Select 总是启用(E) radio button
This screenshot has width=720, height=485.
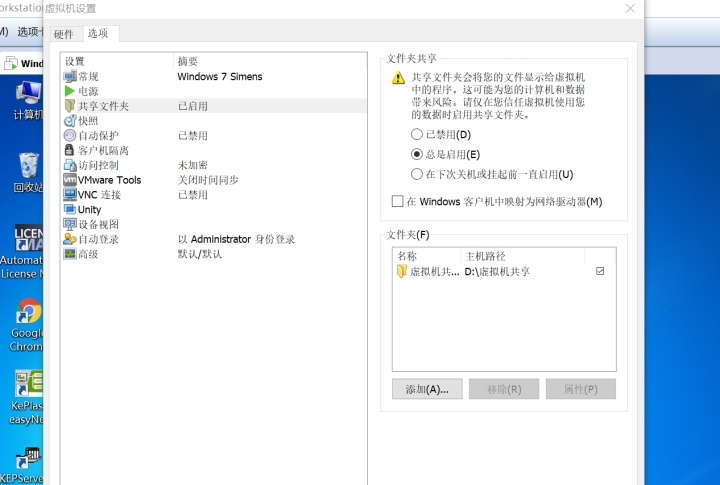click(416, 154)
